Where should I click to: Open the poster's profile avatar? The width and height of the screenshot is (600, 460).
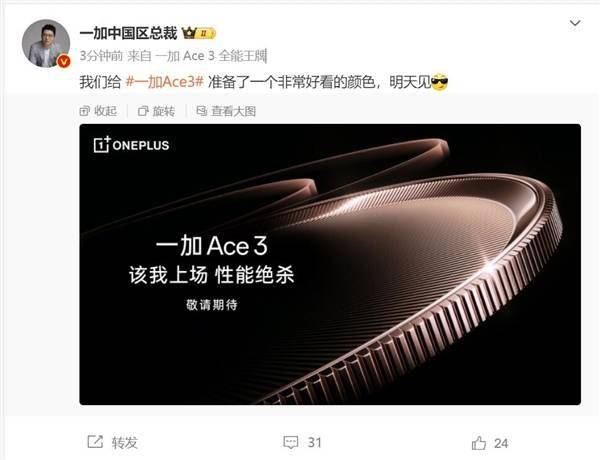point(46,43)
